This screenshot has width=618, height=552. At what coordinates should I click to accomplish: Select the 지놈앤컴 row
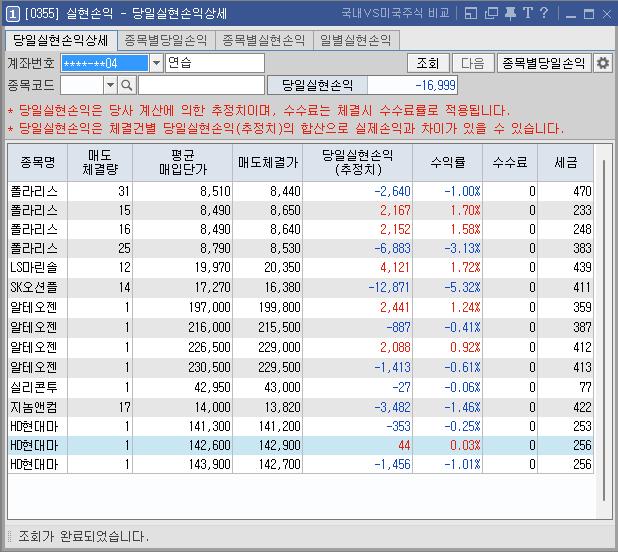click(x=300, y=407)
